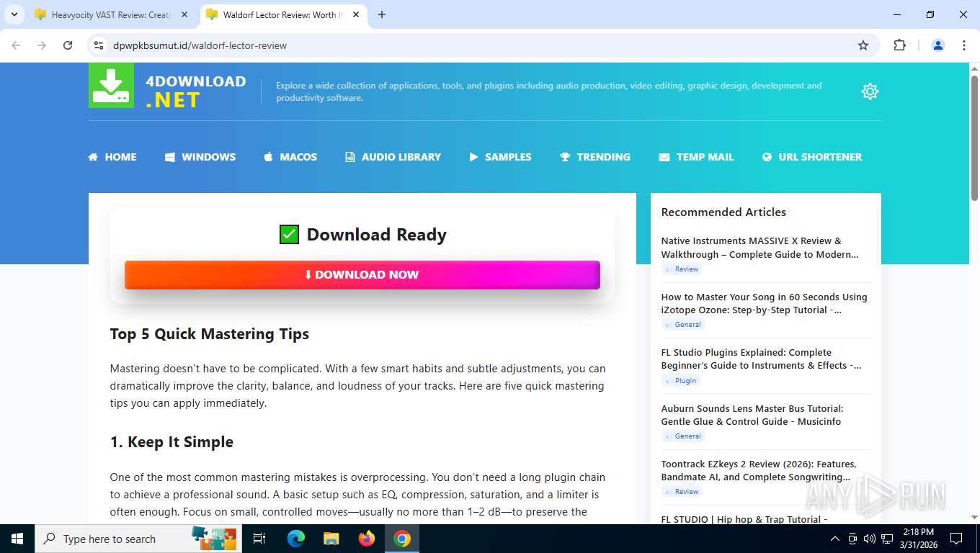Go forward to the next page

pos(42,45)
